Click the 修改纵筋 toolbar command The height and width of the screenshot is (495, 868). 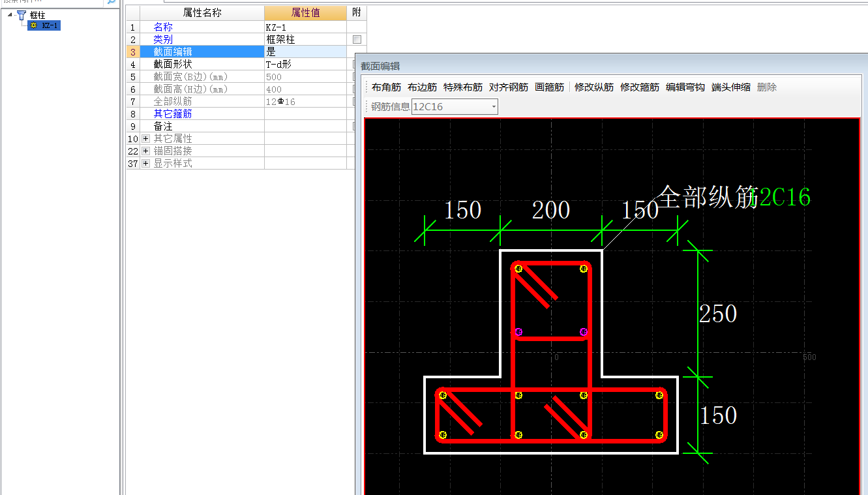[x=594, y=87]
